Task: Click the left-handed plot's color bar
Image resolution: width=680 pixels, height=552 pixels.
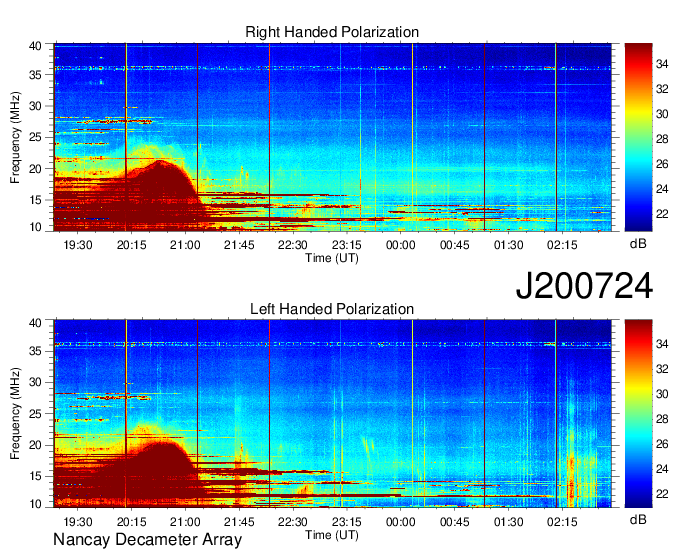Action: tap(638, 414)
